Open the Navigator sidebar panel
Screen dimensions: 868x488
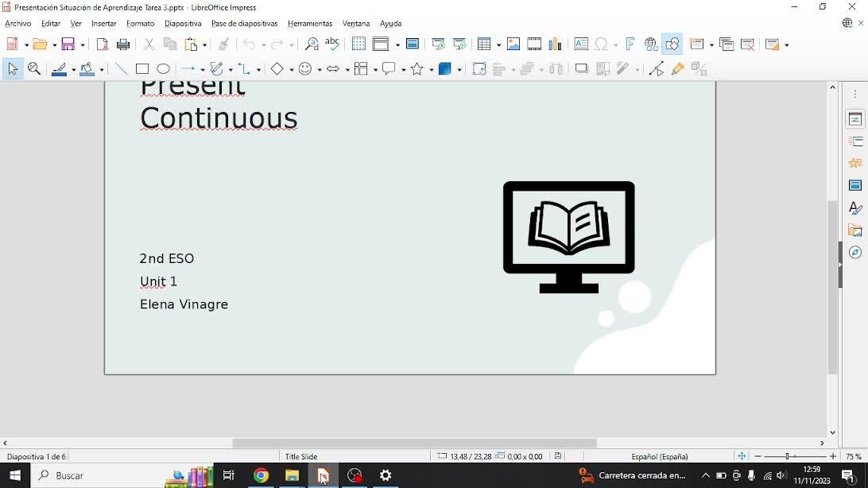pos(855,253)
